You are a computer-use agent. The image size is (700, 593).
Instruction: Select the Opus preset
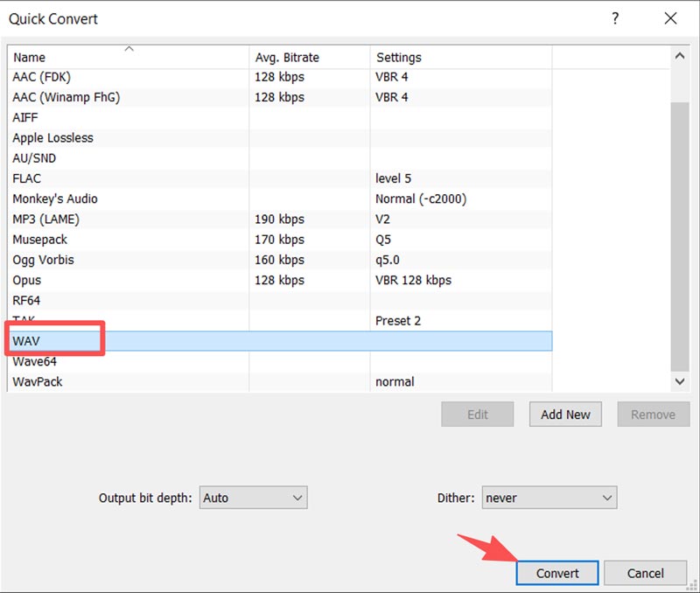(279, 280)
